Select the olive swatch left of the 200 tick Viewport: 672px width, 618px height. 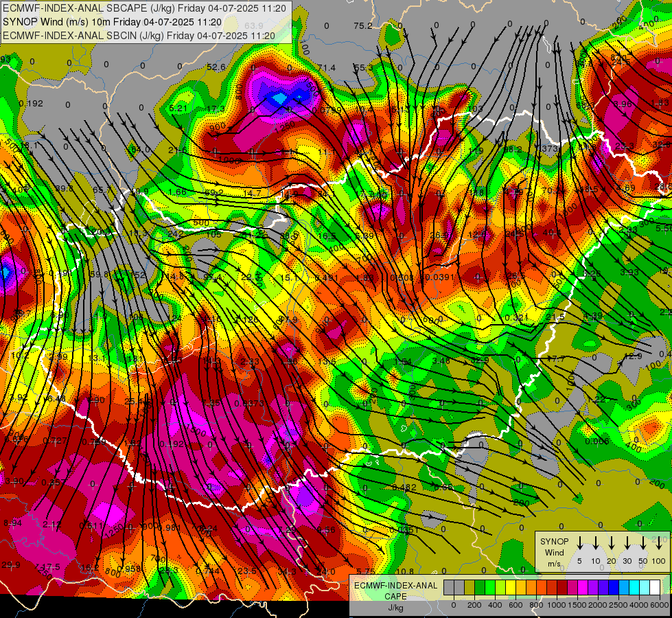(x=470, y=588)
